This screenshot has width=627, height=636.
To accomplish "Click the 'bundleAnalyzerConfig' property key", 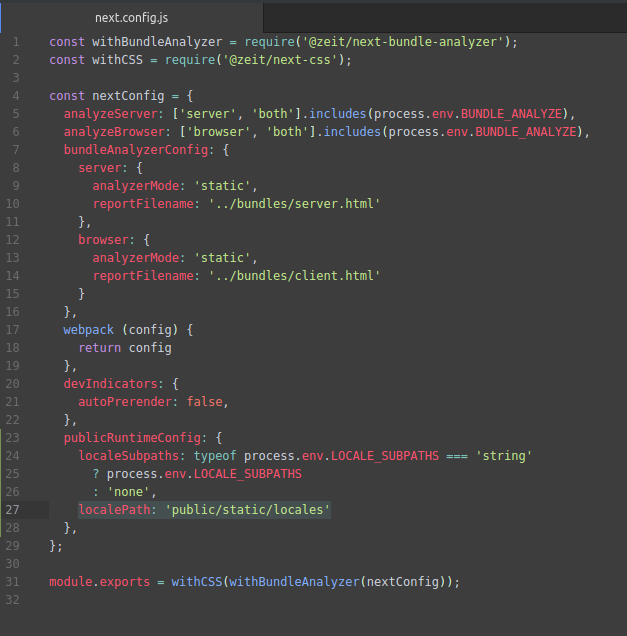I will (136, 150).
